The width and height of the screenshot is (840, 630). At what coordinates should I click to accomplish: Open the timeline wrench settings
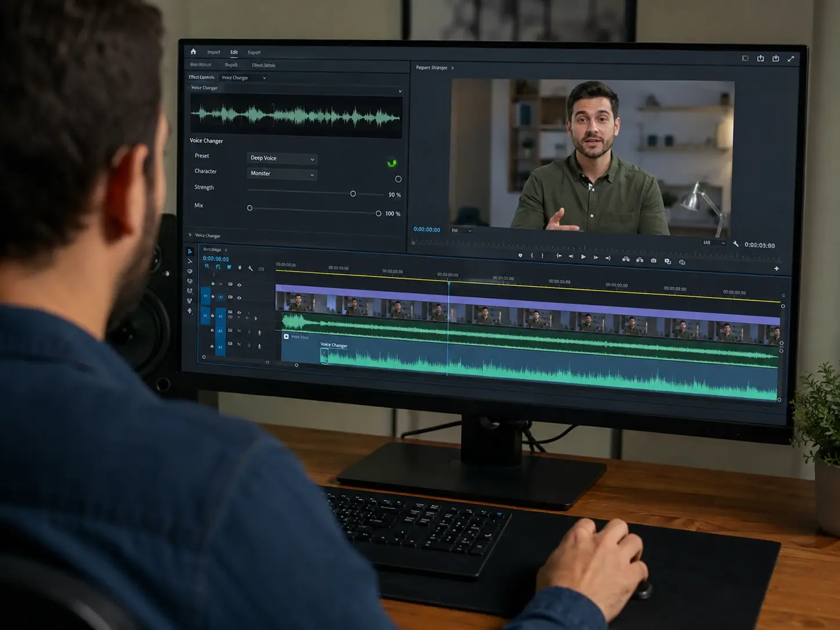point(251,268)
